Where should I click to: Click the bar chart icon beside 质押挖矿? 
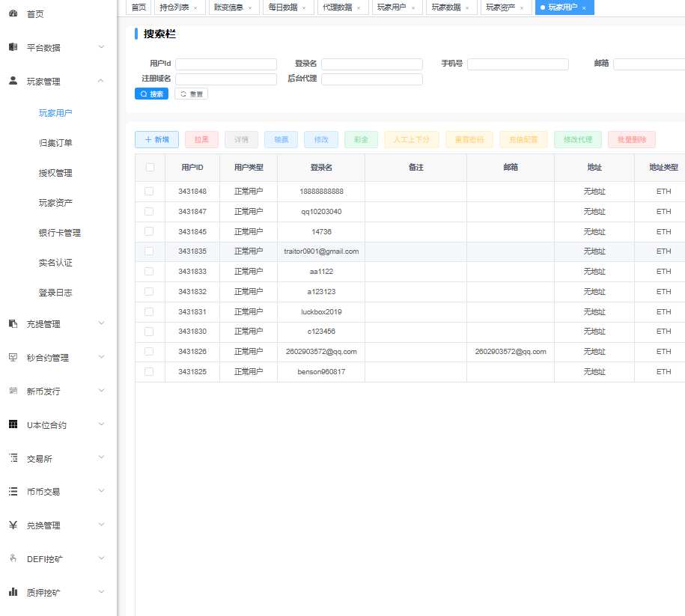pos(13,592)
